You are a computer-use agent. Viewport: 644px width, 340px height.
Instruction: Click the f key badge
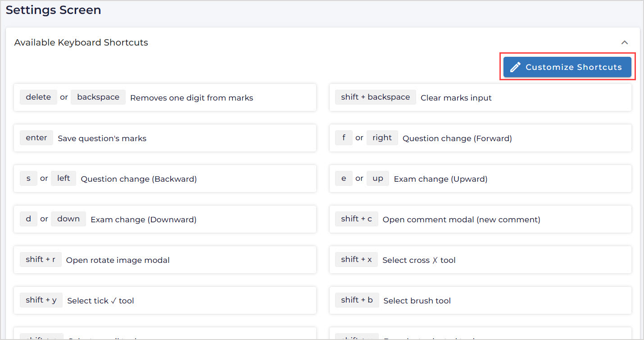(x=344, y=138)
